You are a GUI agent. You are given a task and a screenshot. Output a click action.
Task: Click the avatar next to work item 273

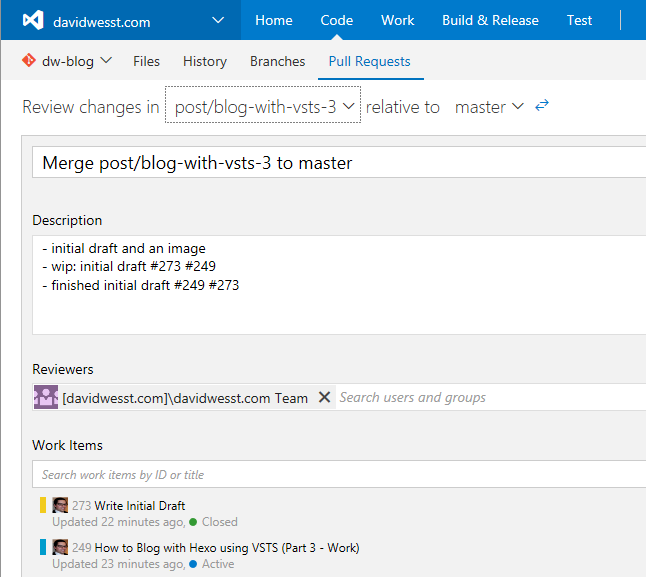(60, 505)
